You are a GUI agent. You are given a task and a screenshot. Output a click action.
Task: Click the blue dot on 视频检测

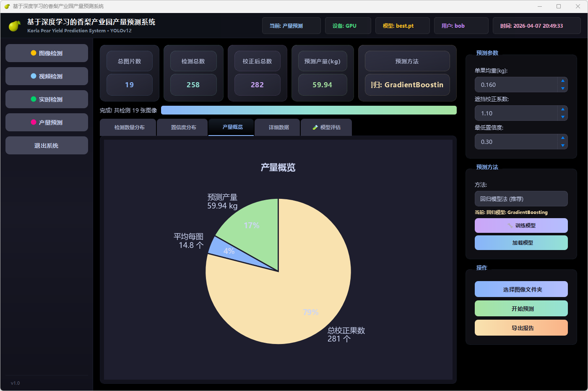coord(34,76)
